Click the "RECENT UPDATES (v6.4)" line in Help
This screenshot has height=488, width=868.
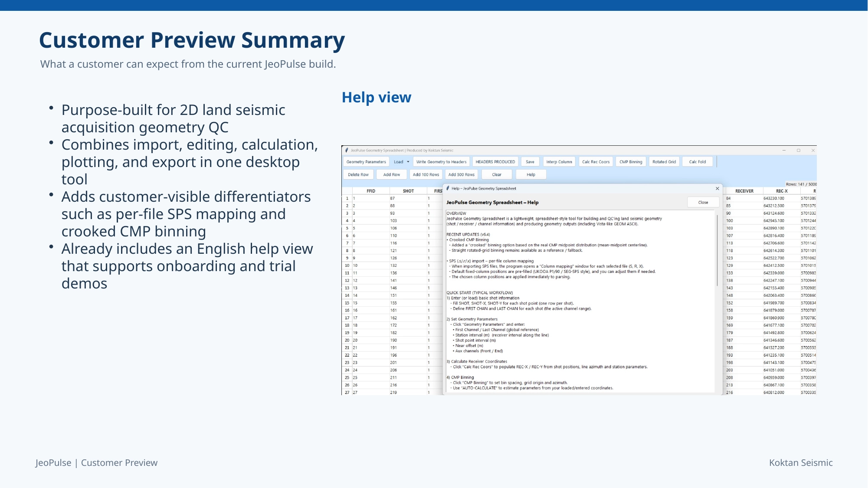coord(468,235)
